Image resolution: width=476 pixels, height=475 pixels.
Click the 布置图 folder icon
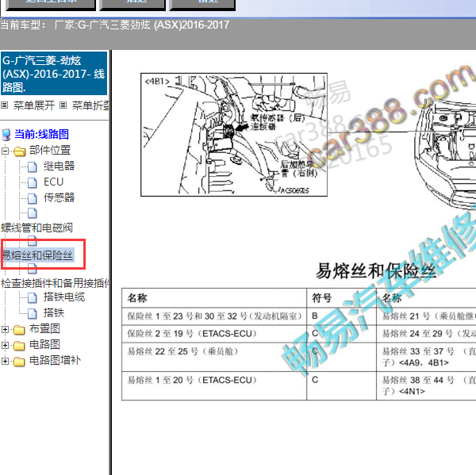click(x=19, y=330)
